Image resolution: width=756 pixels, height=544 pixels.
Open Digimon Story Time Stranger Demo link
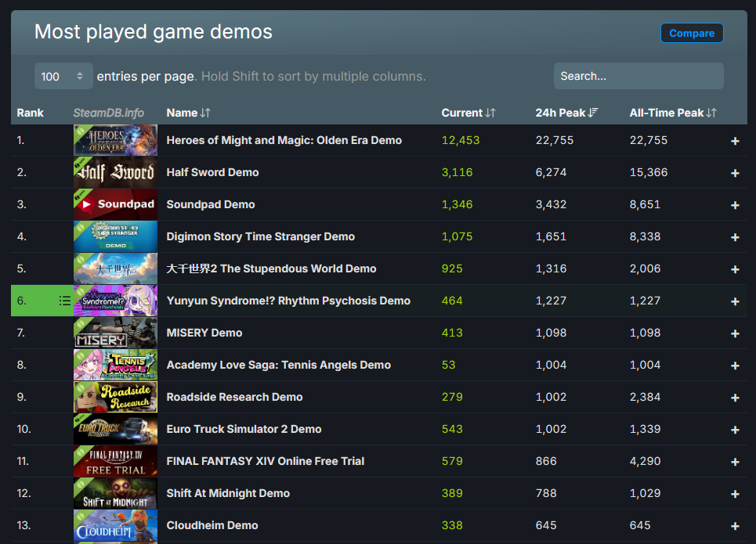coord(260,236)
